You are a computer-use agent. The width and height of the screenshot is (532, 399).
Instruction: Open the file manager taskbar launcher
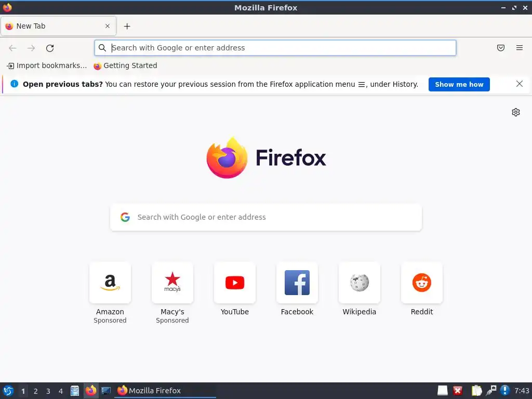pyautogui.click(x=75, y=391)
